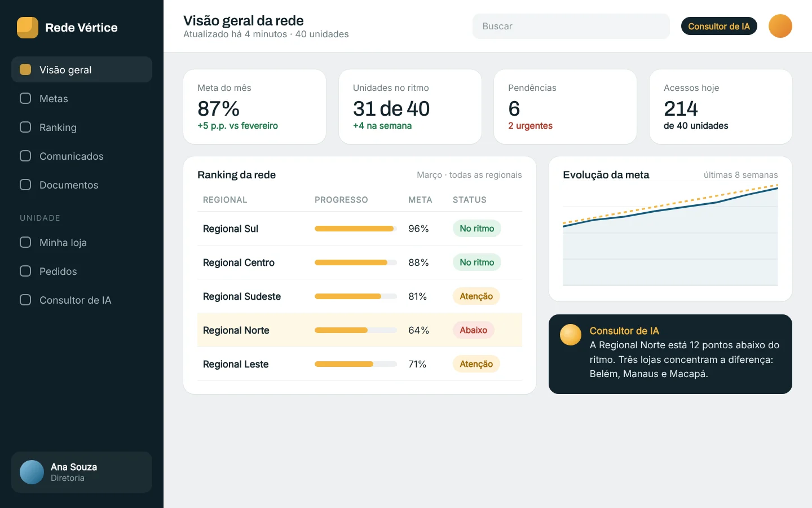Open Comunicados in the sidebar
The width and height of the screenshot is (812, 508).
(82, 156)
